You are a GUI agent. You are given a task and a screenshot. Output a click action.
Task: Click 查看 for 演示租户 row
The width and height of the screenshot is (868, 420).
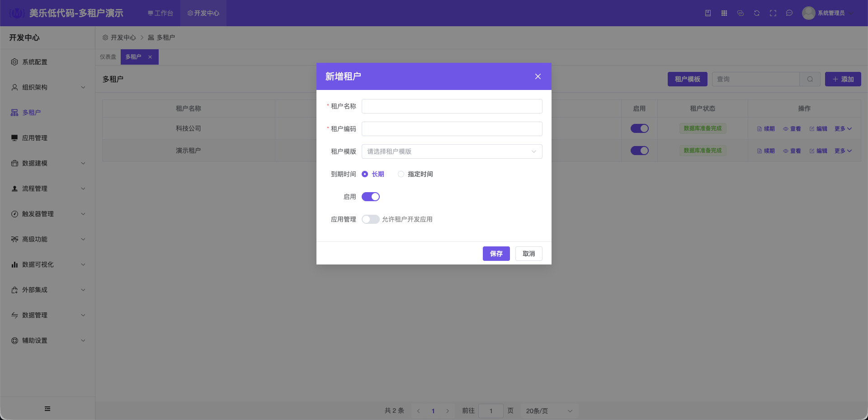pos(792,151)
